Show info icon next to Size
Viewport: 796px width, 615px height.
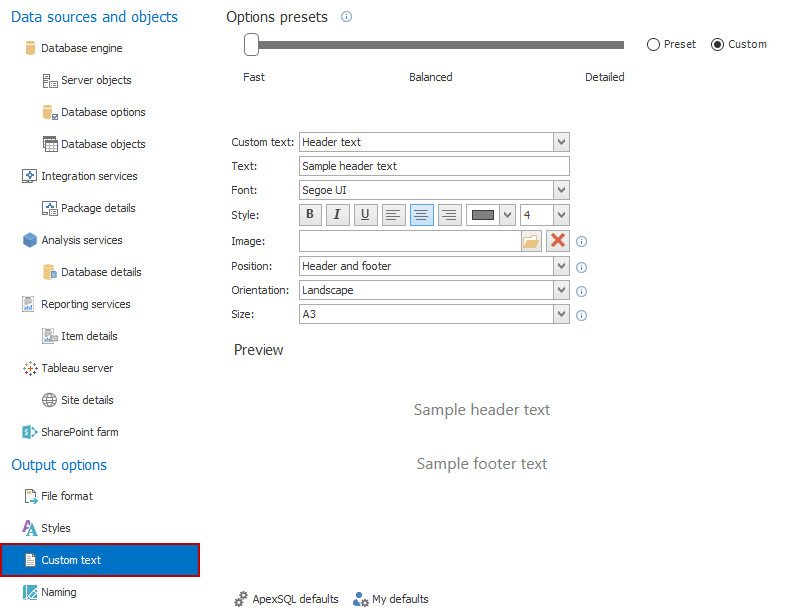click(582, 315)
